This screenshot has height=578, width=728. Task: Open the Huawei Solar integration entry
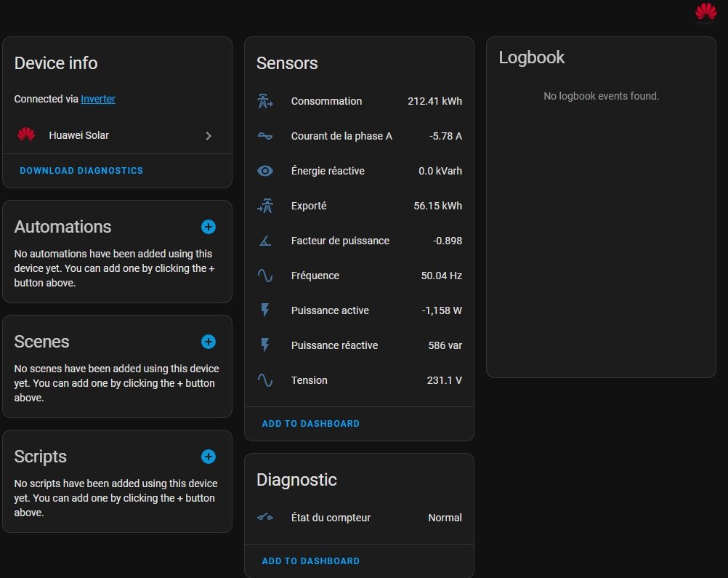pos(78,135)
